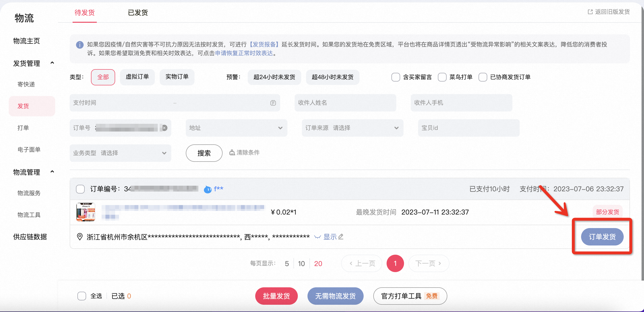Viewport: 644px width, 312px height.
Task: Open 打单 in the sidebar
Action: (x=23, y=128)
